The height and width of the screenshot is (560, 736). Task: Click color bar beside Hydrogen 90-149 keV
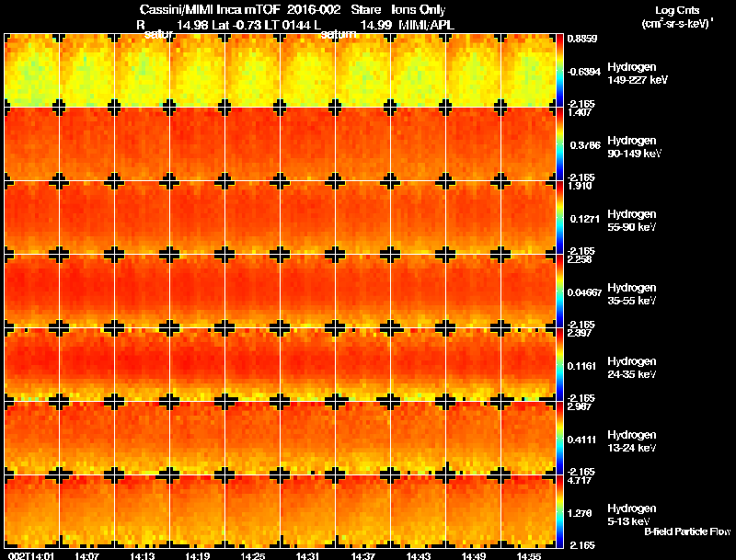tap(559, 144)
